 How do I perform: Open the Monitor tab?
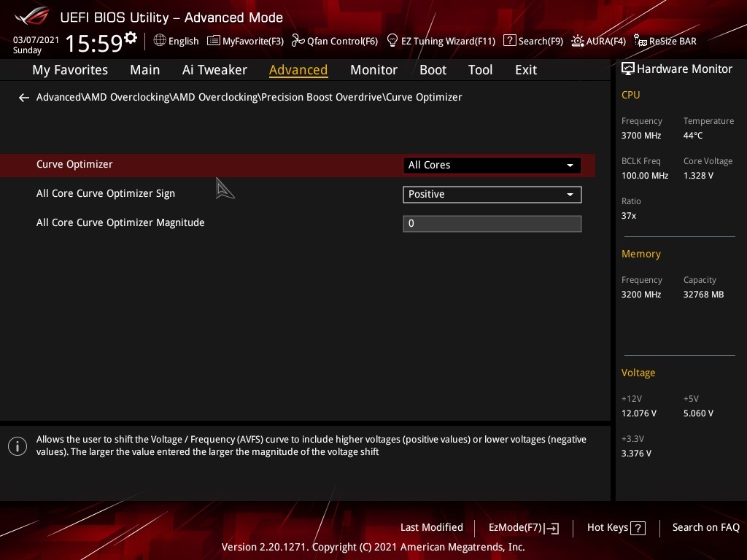tap(373, 70)
